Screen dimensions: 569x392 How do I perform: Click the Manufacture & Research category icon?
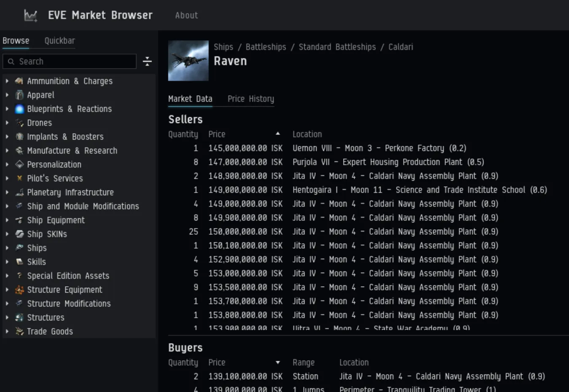tap(19, 150)
